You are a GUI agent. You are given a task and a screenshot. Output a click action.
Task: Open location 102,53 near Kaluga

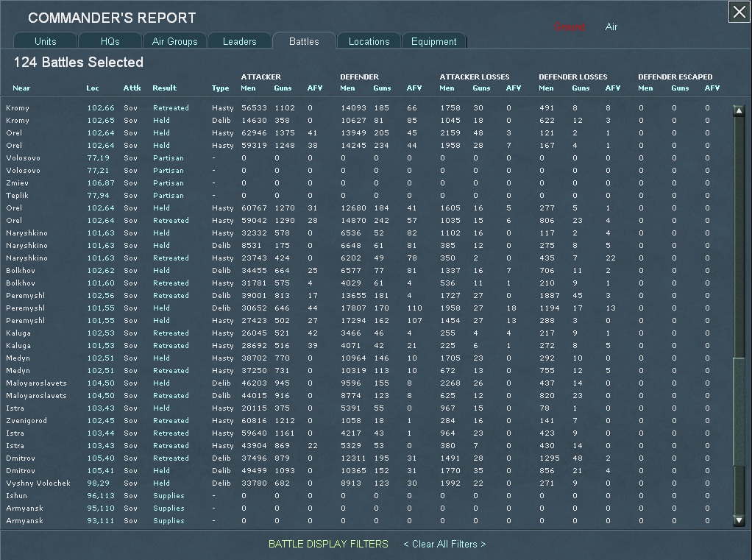click(x=101, y=333)
